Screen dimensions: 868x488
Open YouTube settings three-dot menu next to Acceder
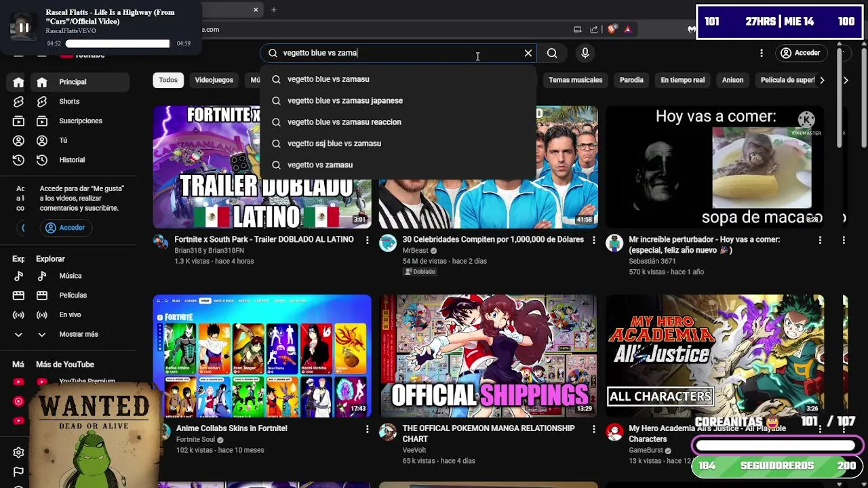pyautogui.click(x=762, y=53)
